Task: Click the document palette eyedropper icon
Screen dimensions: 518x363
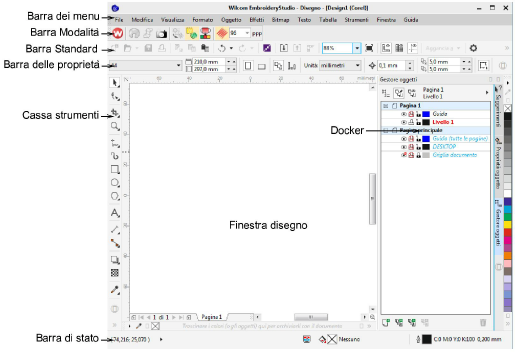Action: pyautogui.click(x=139, y=326)
